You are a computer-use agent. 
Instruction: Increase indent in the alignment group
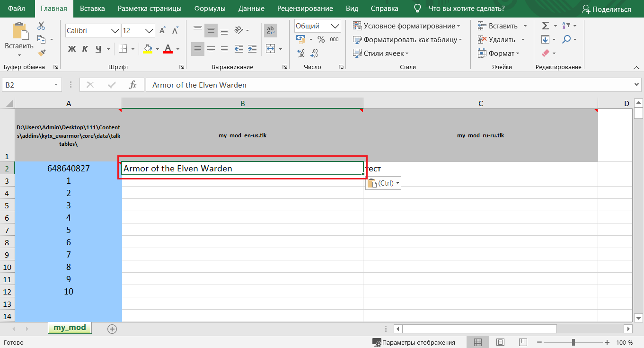tap(251, 48)
